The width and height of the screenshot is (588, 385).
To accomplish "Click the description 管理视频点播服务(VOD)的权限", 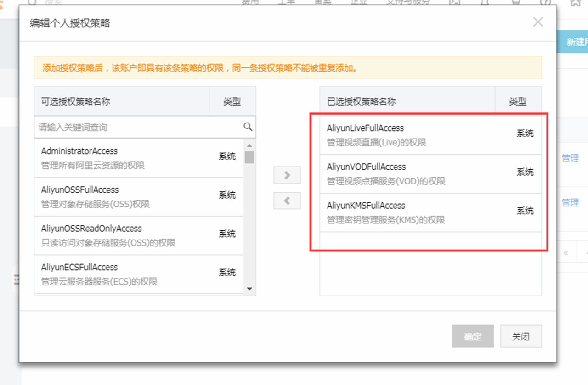I will click(x=386, y=181).
